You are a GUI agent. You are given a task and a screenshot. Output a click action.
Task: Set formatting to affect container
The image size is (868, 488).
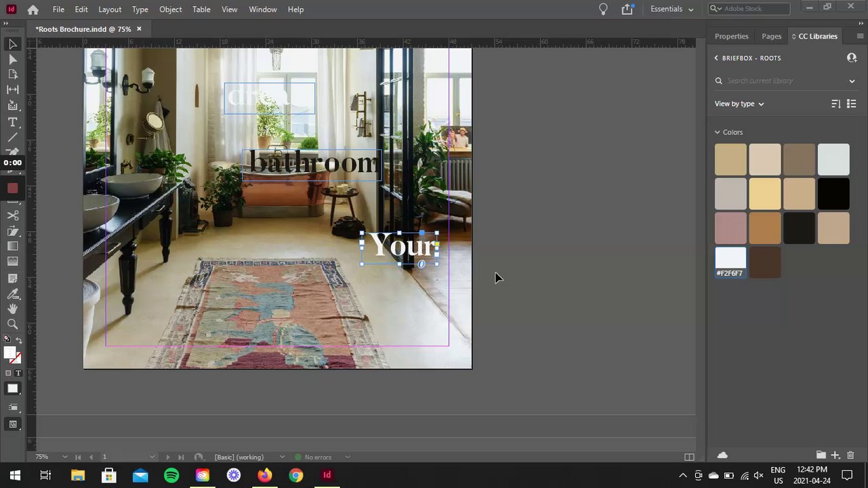click(7, 373)
